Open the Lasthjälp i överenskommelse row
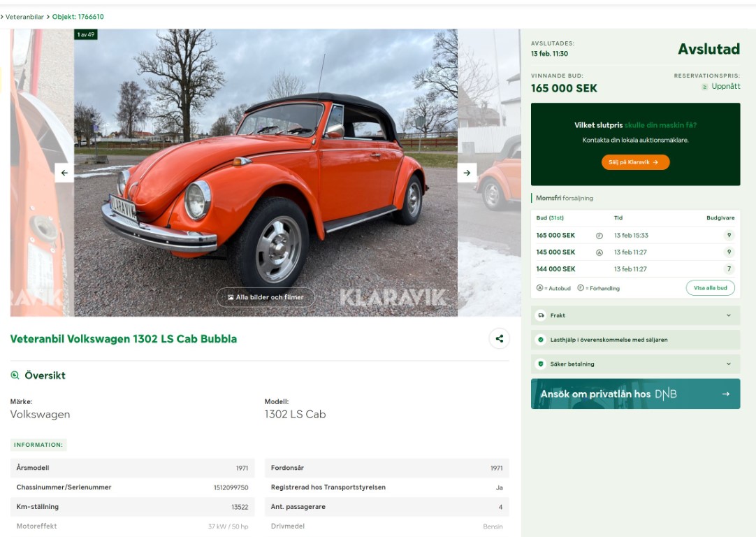This screenshot has width=756, height=537. [635, 340]
